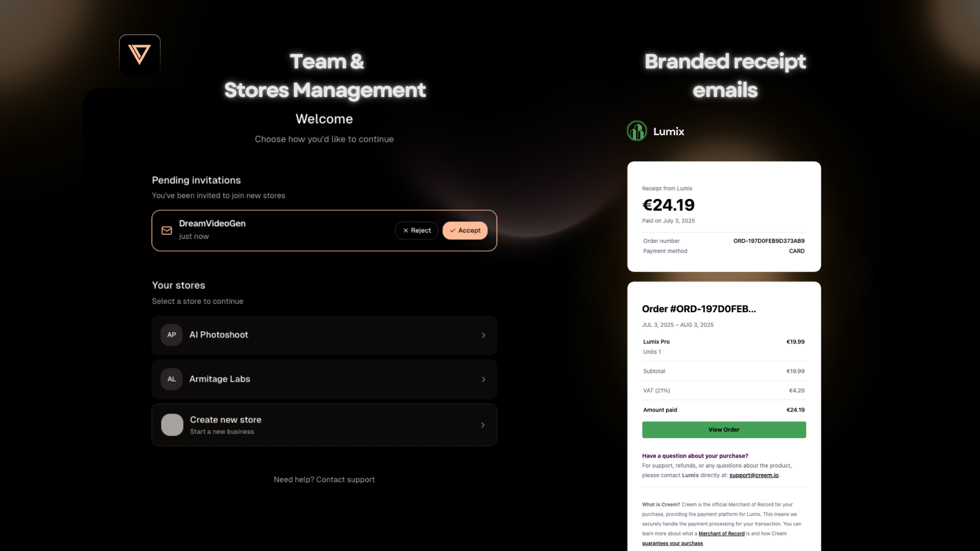Click the AP avatar badge
Viewport: 980px width, 551px height.
[x=171, y=335]
